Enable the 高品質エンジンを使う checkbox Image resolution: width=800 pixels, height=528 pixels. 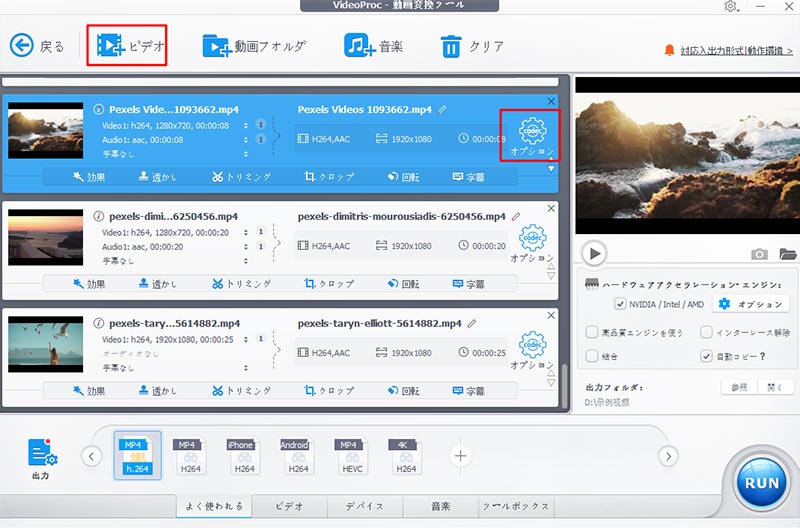pos(592,332)
